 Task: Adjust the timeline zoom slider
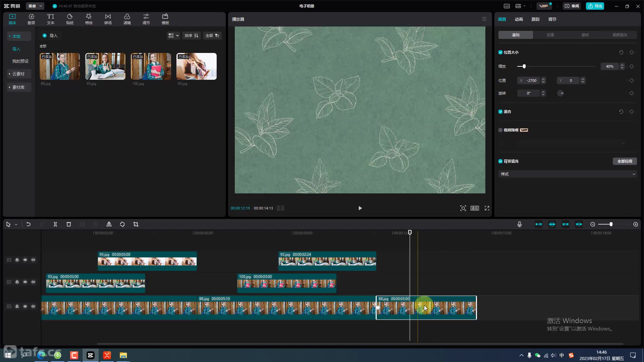pyautogui.click(x=611, y=224)
